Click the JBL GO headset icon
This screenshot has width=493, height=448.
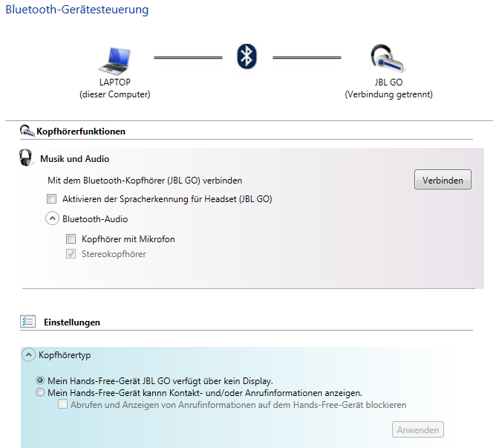[x=388, y=59]
